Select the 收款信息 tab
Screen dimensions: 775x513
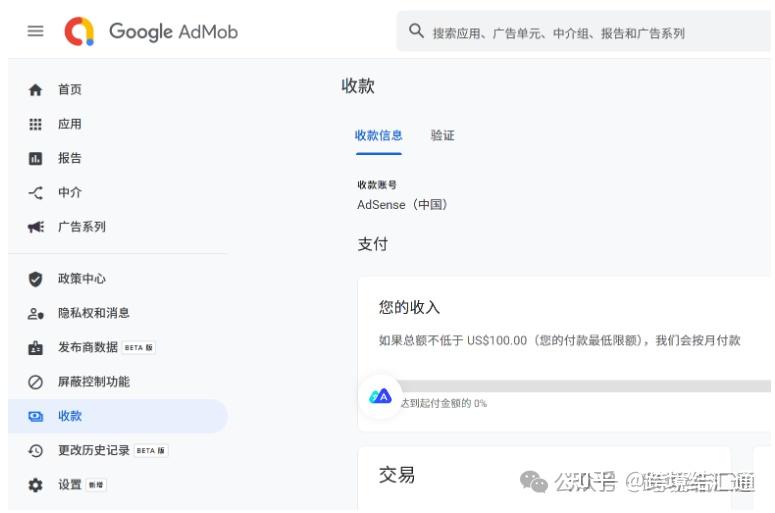379,135
